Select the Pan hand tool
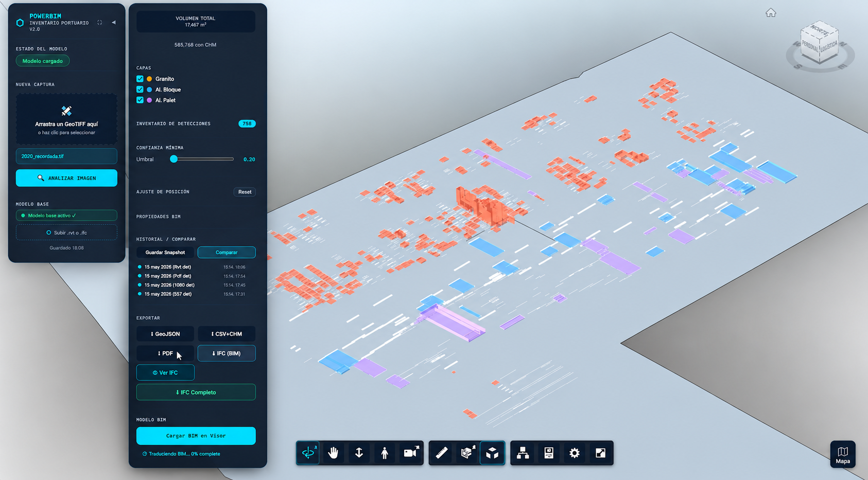Image resolution: width=868 pixels, height=480 pixels. [333, 453]
